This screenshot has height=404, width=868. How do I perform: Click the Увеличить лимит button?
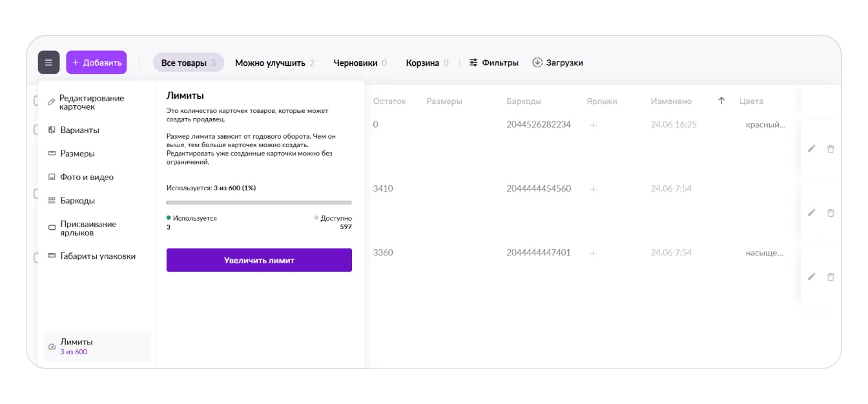point(259,260)
